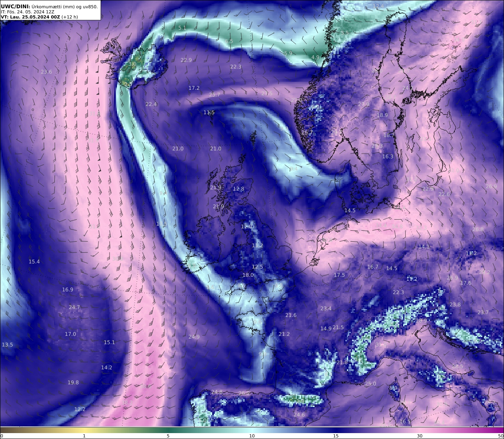The width and height of the screenshot is (504, 439).
Task: Click the 18.7 value label
Action: click(x=389, y=135)
